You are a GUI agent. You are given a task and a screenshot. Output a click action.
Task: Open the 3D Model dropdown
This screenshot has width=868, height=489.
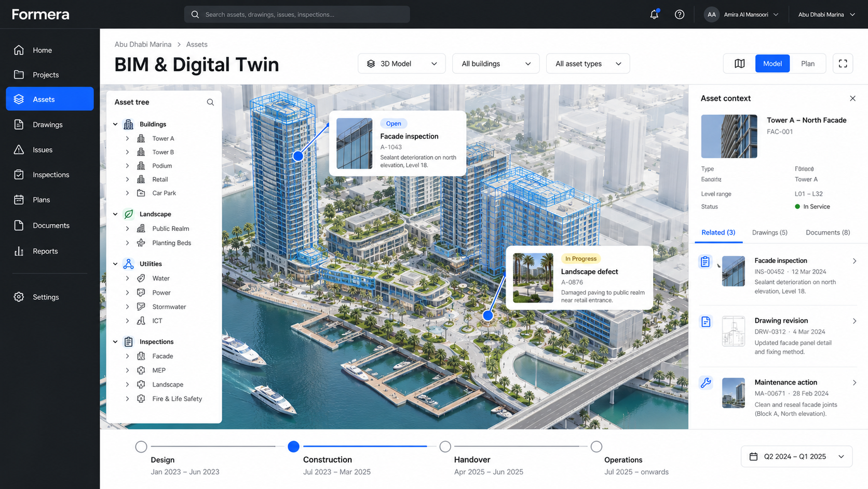[401, 63]
